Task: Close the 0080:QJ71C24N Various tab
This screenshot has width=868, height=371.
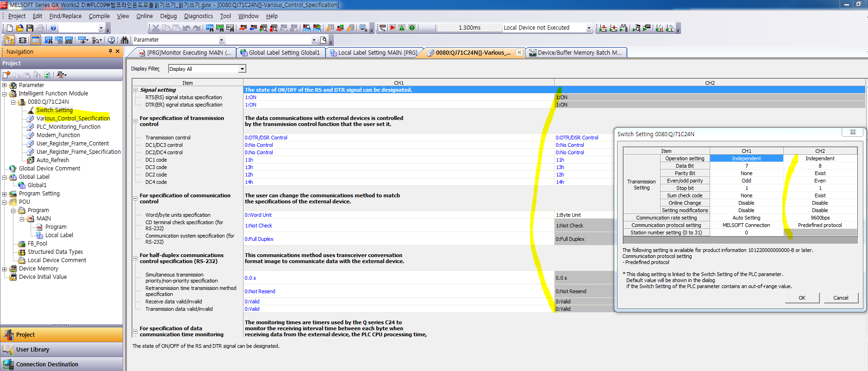Action: coord(519,52)
